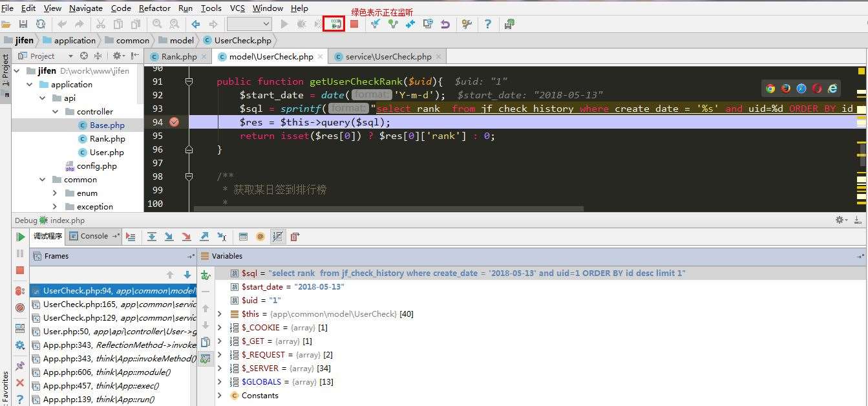Open Rank.php in the project tree
868x406 pixels.
(x=107, y=139)
